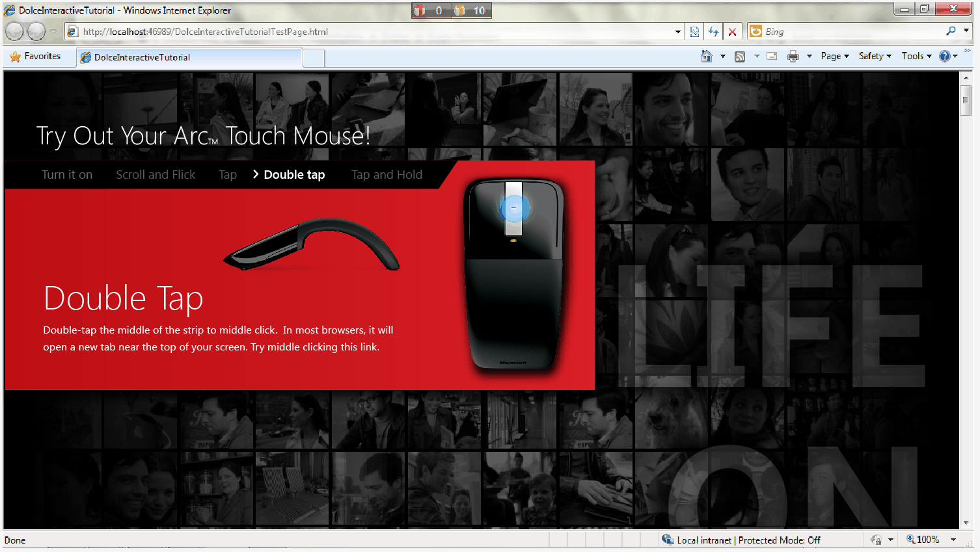Screen dimensions: 980x552
Task: Expand the Print dropdown arrow
Action: click(810, 57)
